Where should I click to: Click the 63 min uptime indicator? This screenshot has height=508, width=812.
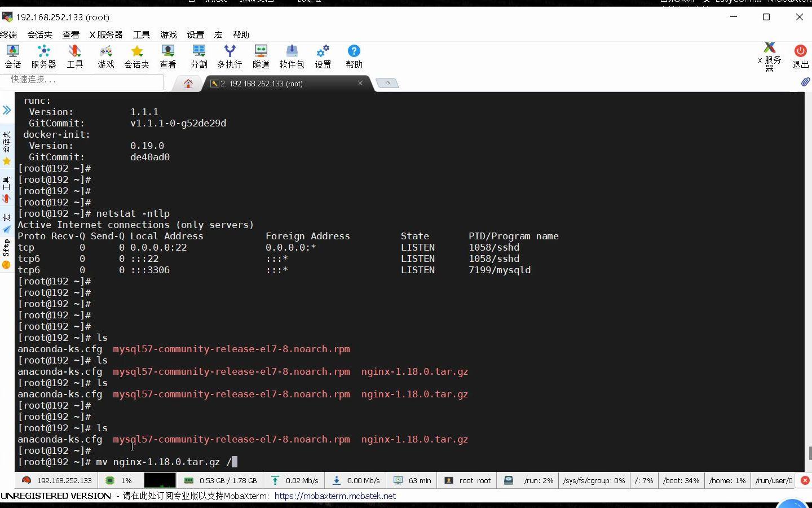tap(413, 480)
